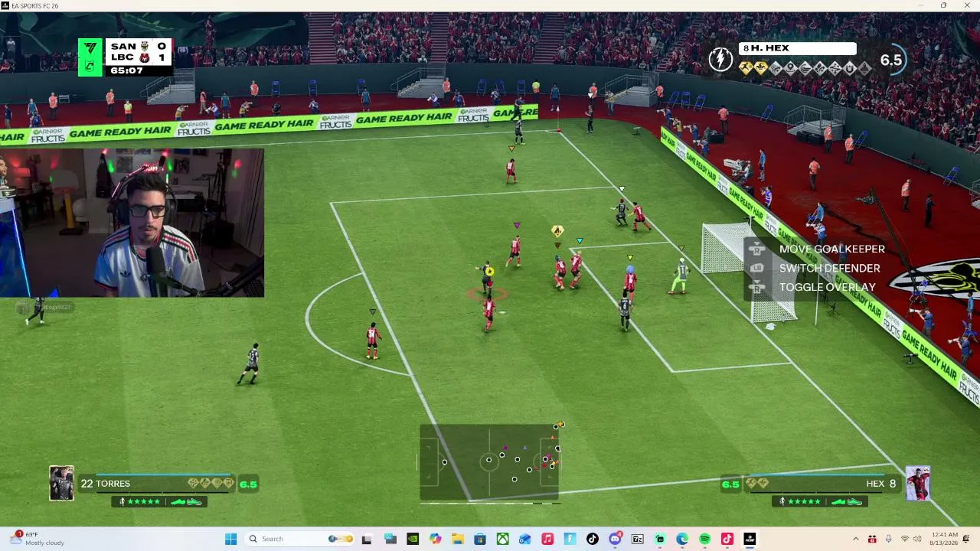Open the Apple Music taskbar icon
The width and height of the screenshot is (980, 551).
[x=547, y=539]
